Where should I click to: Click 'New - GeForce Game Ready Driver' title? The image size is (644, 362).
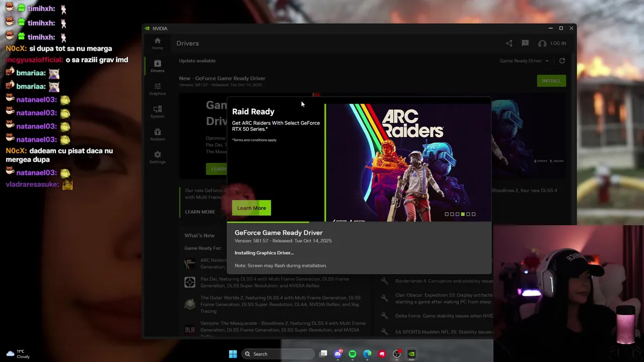(x=222, y=78)
